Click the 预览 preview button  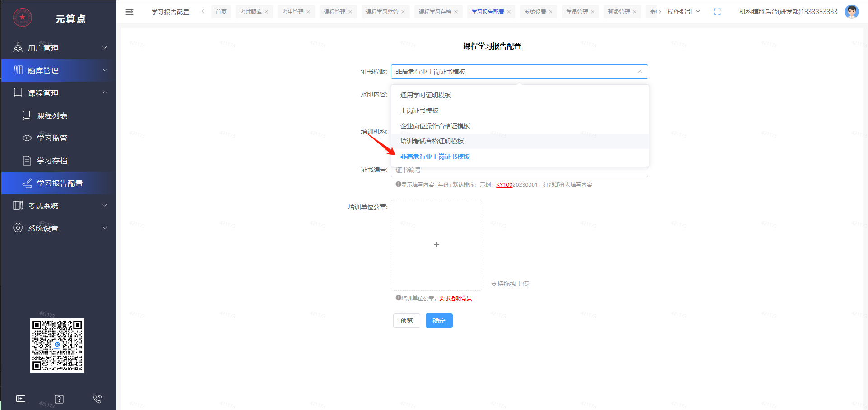407,321
